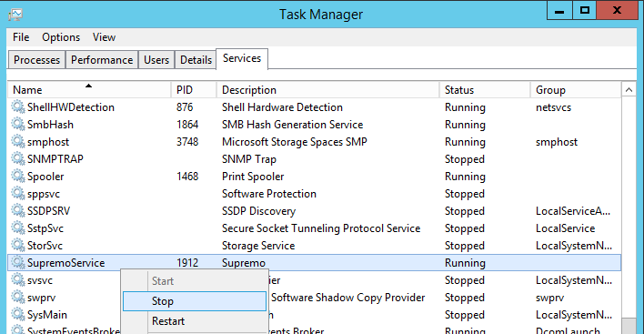Click the StorSvc service gear icon
The width and height of the screenshot is (644, 334).
coord(17,245)
